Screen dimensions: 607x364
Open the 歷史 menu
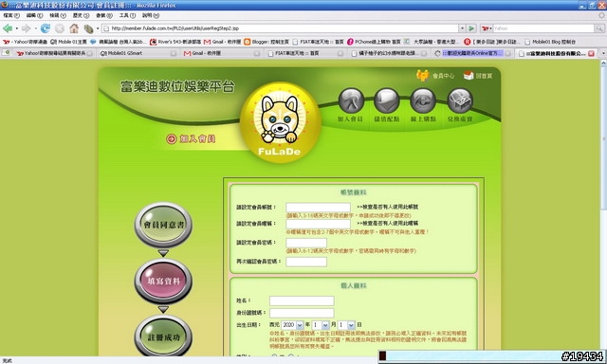pos(81,15)
